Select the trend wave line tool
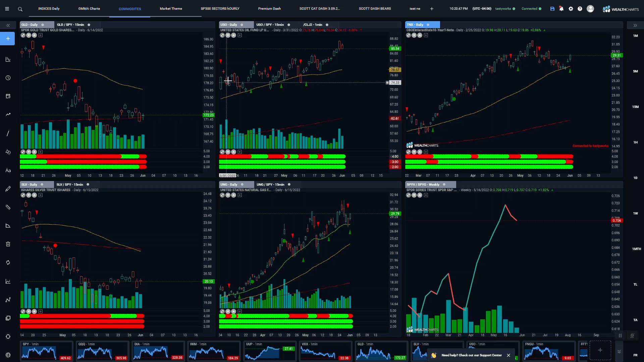This screenshot has height=362, width=644. [8, 115]
